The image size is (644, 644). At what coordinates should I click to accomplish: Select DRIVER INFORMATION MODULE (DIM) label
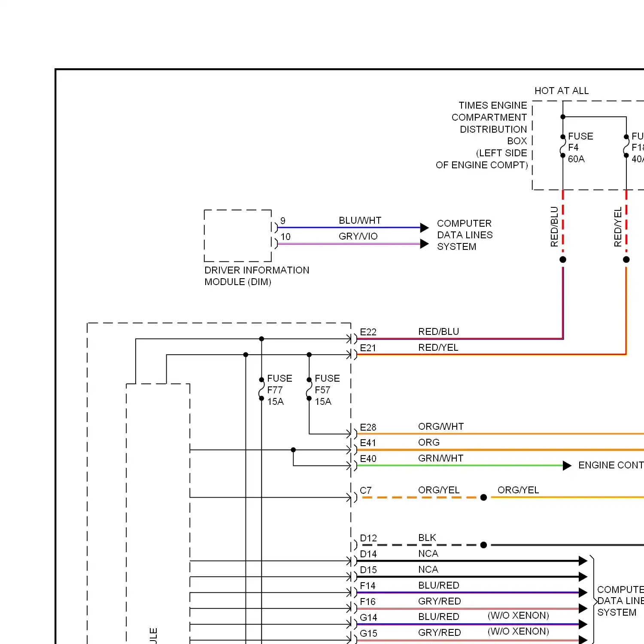click(257, 276)
